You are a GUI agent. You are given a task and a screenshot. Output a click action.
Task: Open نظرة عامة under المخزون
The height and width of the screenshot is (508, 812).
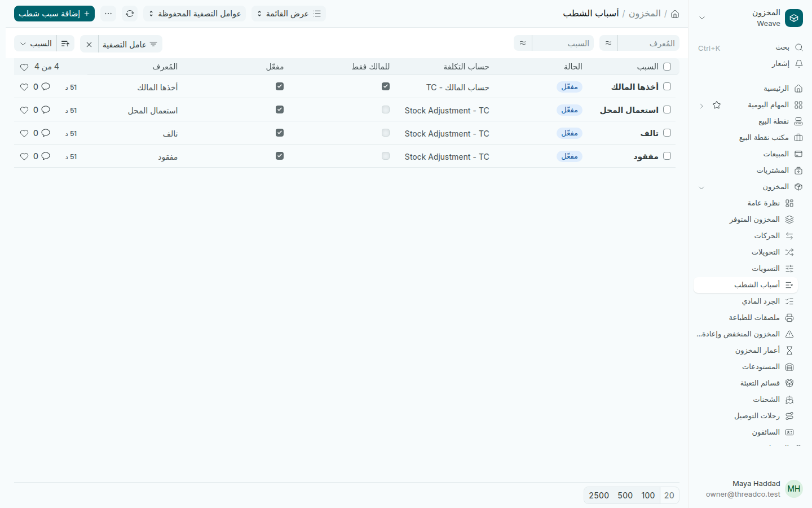[x=745, y=203]
